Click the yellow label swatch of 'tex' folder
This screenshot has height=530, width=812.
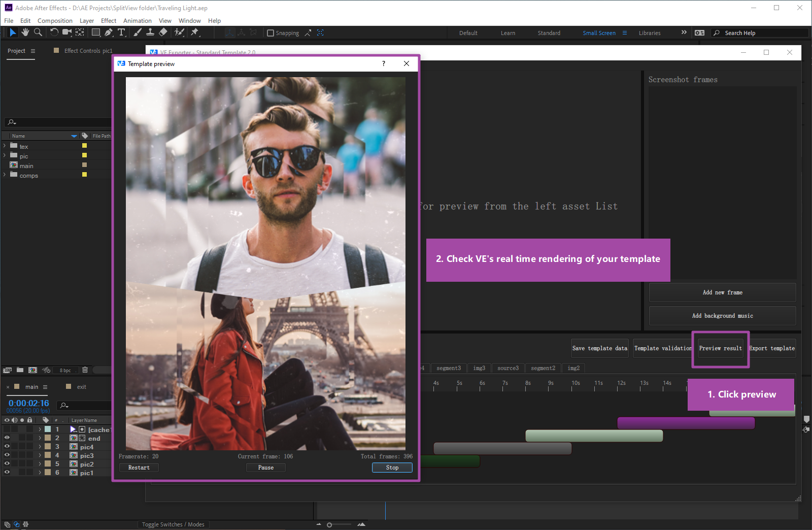[85, 146]
